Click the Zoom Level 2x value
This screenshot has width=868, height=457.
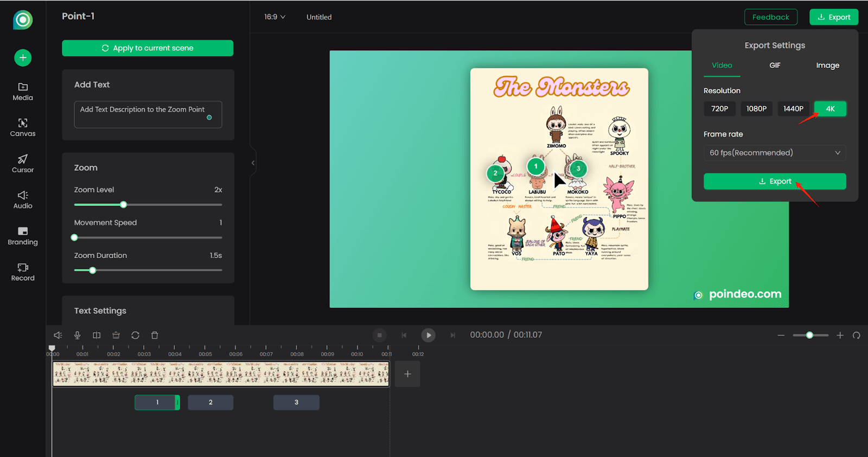pos(218,190)
